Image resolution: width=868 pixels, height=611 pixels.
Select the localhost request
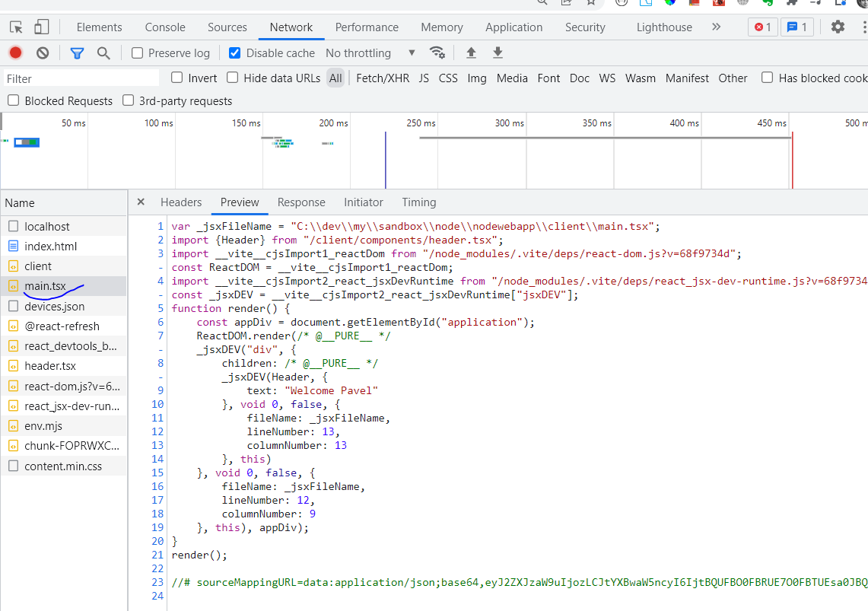[64, 226]
